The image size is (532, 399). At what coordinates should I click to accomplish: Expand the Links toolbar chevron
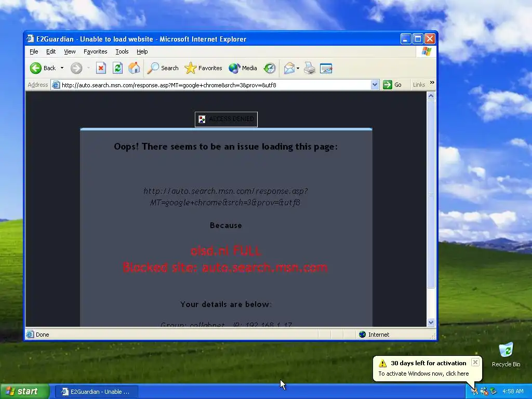[432, 83]
